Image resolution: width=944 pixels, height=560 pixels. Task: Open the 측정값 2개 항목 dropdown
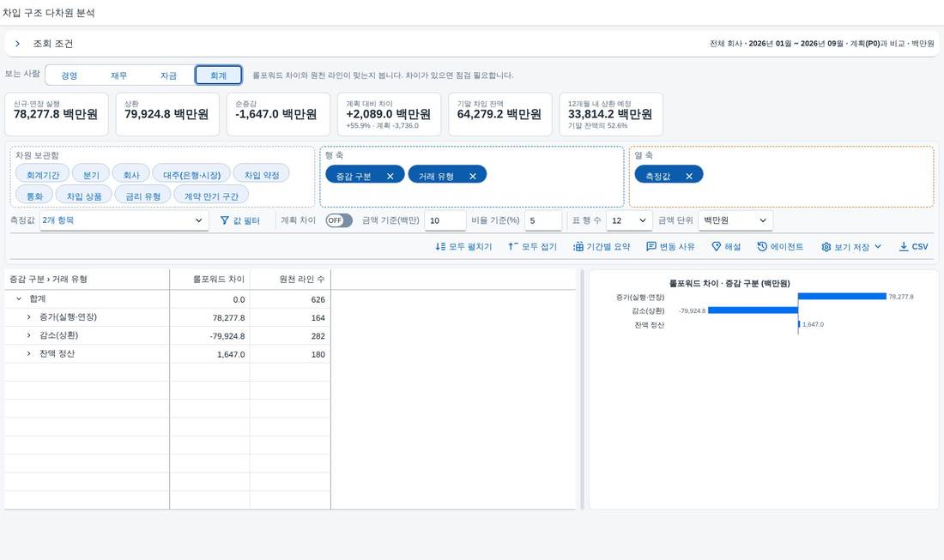pos(124,220)
